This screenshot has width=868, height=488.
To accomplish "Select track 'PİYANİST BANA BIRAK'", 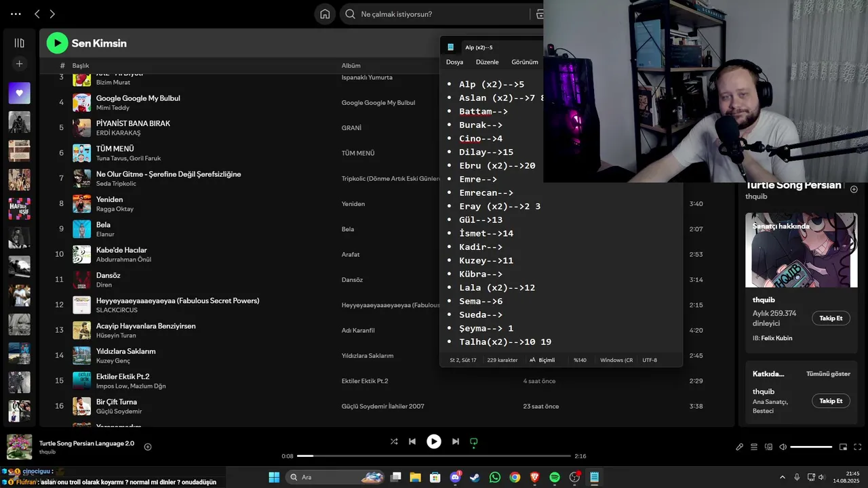I will point(133,123).
